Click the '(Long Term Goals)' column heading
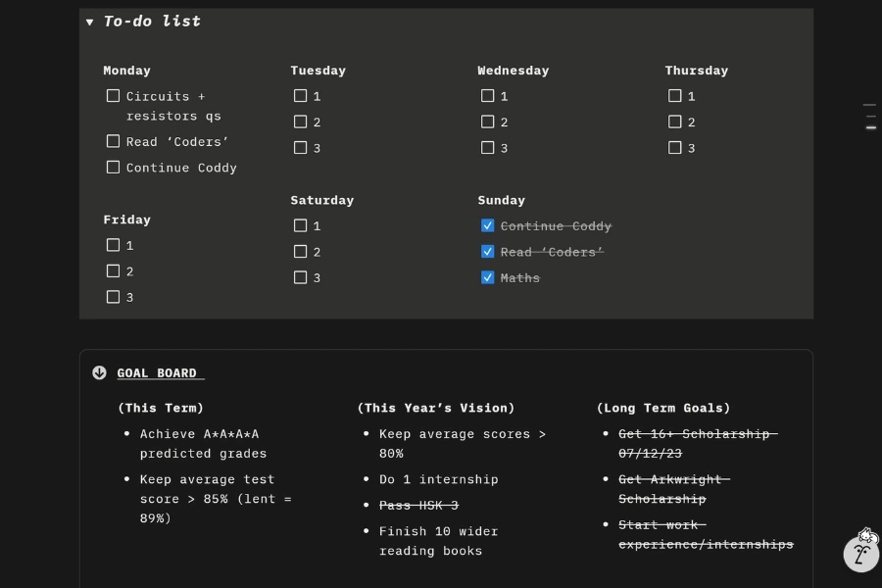Screen dimensions: 882x588 click(x=663, y=408)
